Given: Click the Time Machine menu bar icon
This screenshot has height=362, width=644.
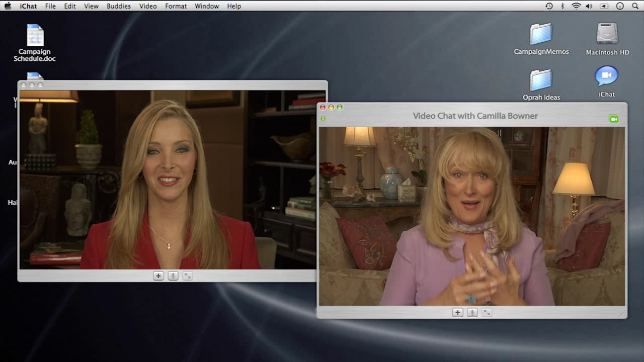Looking at the screenshot, I should 549,6.
